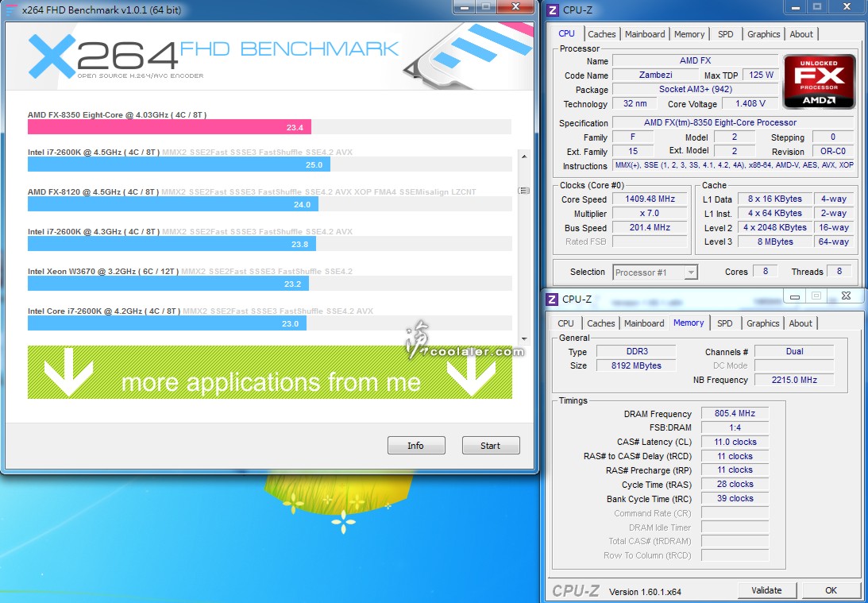The image size is (868, 603).
Task: Open Graphics tab in Memory CPU-Z window
Action: [763, 323]
